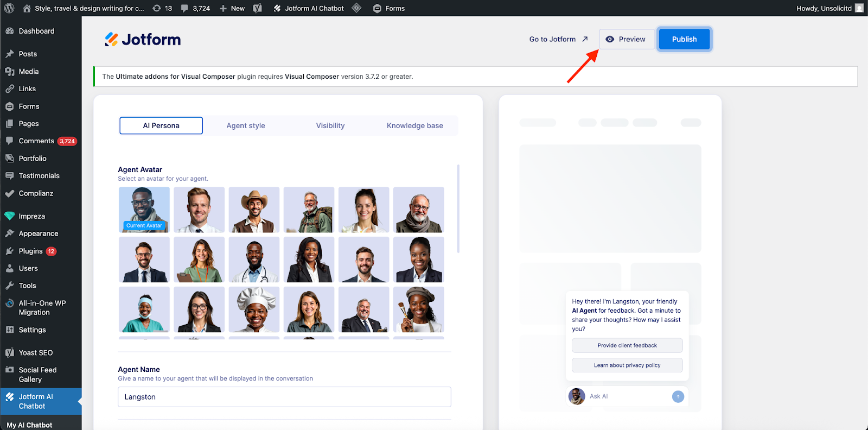Follow the Go to Jotform link

coord(558,39)
